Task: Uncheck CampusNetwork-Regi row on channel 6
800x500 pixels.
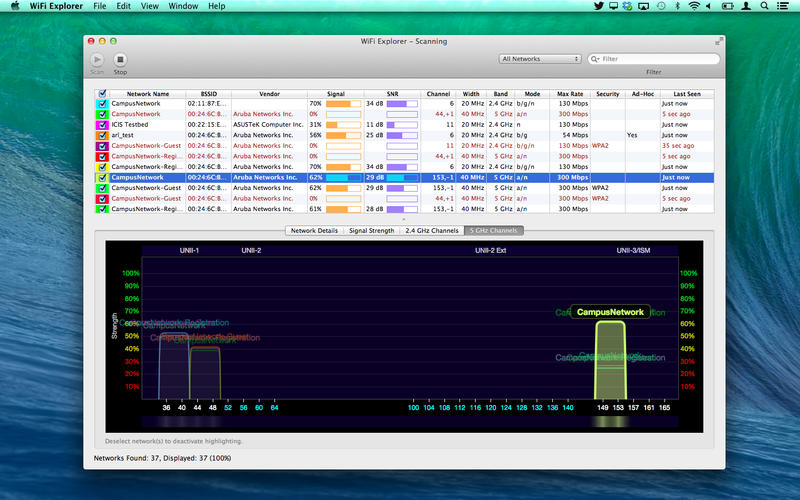Action: tap(102, 167)
